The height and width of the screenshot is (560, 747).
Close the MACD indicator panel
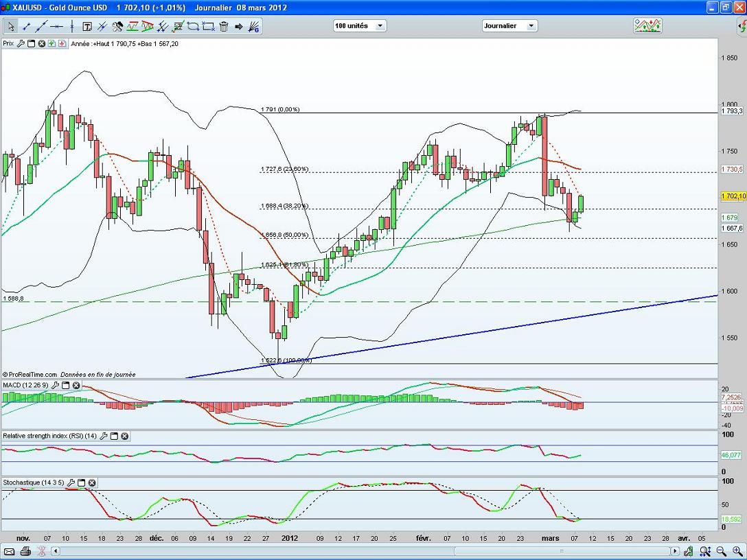(x=76, y=385)
